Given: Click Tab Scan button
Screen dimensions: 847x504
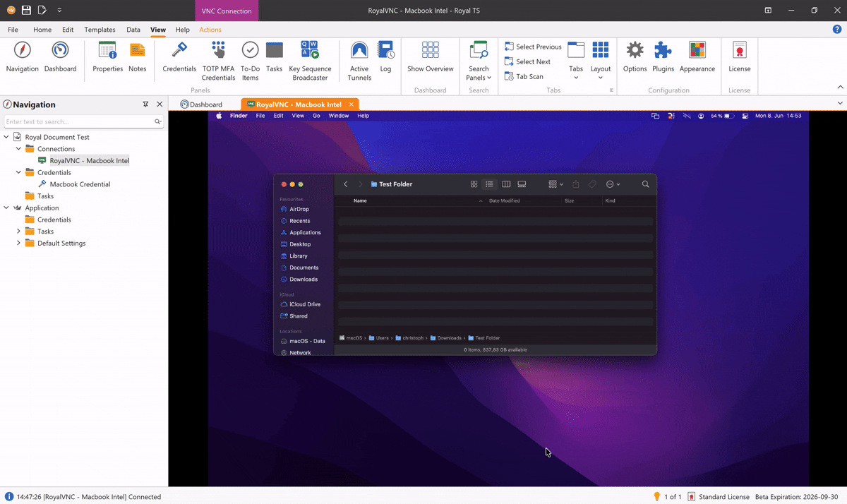Looking at the screenshot, I should point(524,76).
